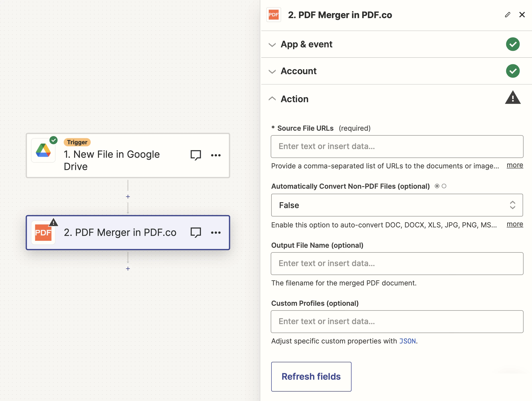Open three-dot menu on PDF Merger step

coord(216,233)
